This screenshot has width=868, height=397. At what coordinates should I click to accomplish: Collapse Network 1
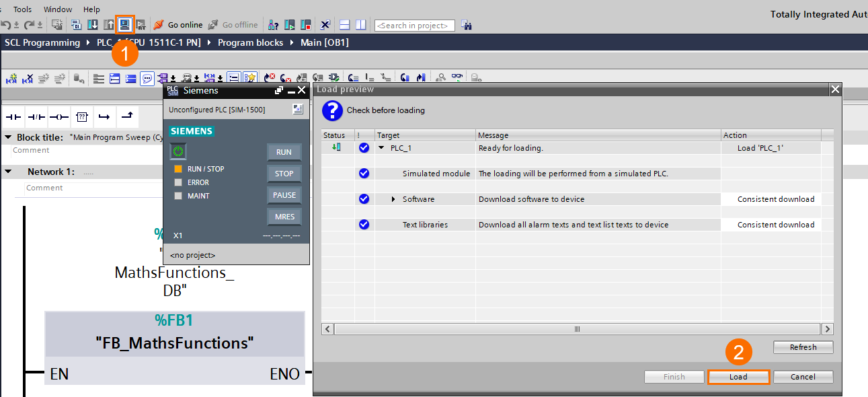pyautogui.click(x=8, y=172)
